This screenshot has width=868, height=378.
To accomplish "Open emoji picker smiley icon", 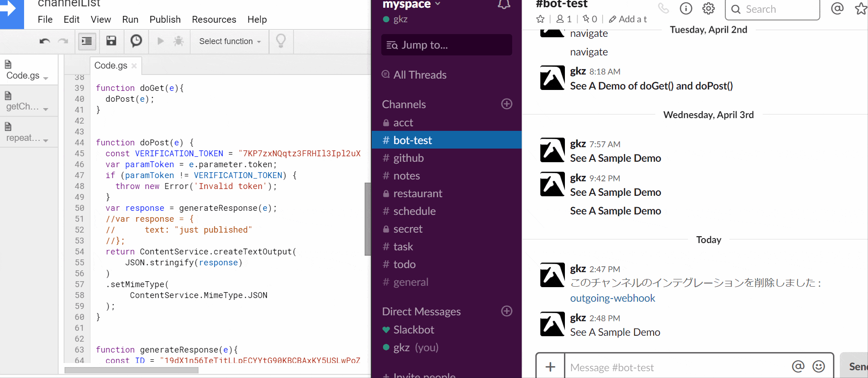I will click(818, 366).
